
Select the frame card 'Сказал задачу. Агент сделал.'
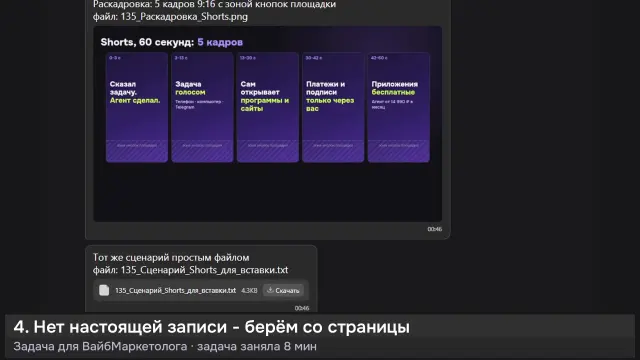coord(137,107)
